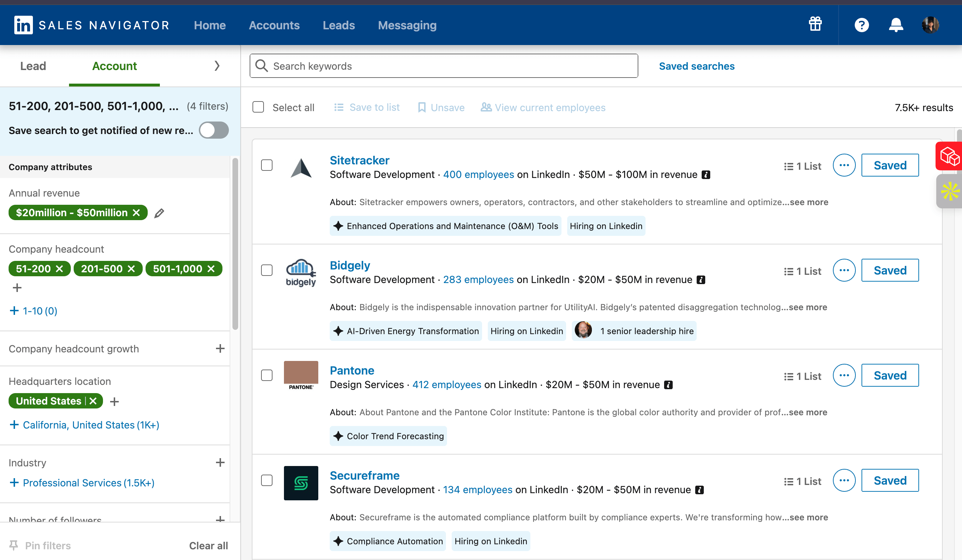Click View current employees
The width and height of the screenshot is (962, 560).
click(543, 108)
